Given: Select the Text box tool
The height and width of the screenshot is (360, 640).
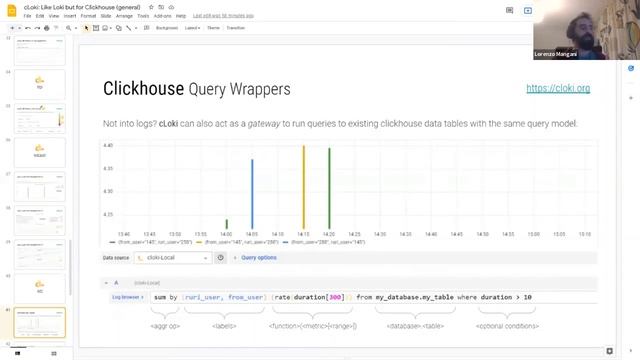Looking at the screenshot, I should click(x=96, y=28).
